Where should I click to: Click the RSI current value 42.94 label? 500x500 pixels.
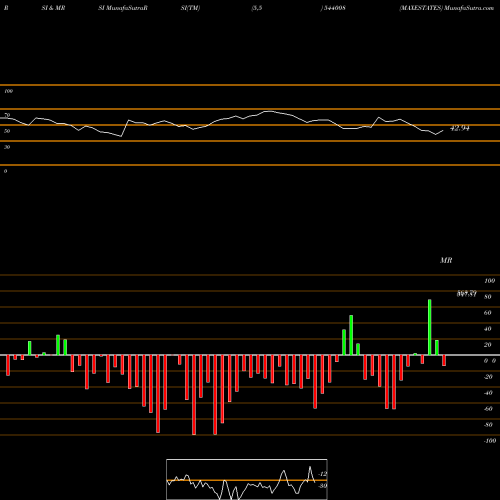[460, 128]
